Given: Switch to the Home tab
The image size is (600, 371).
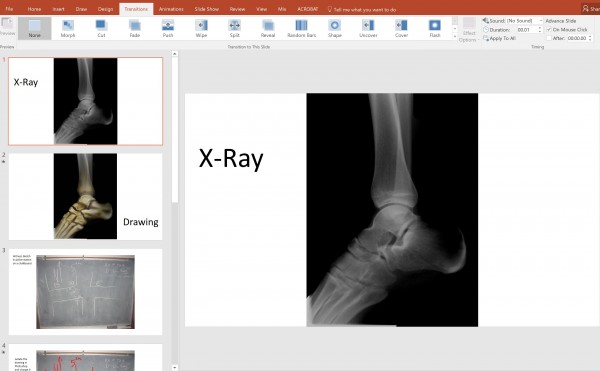Looking at the screenshot, I should (34, 9).
